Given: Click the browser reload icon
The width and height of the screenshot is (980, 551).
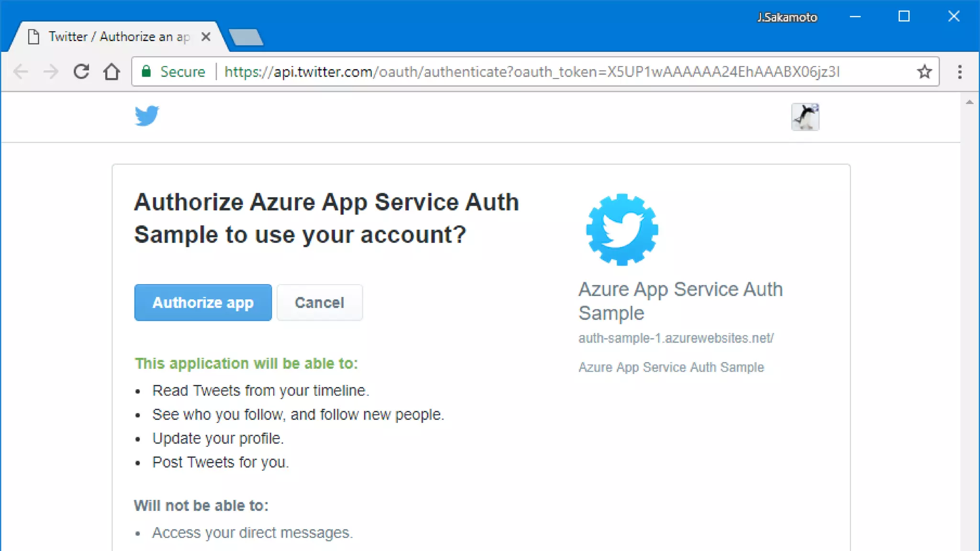Looking at the screenshot, I should point(81,72).
